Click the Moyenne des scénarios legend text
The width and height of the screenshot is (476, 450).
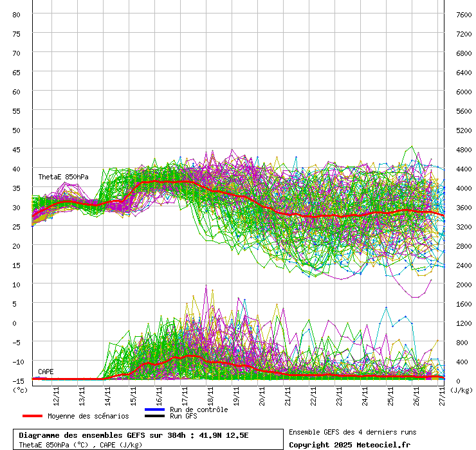[x=88, y=416]
